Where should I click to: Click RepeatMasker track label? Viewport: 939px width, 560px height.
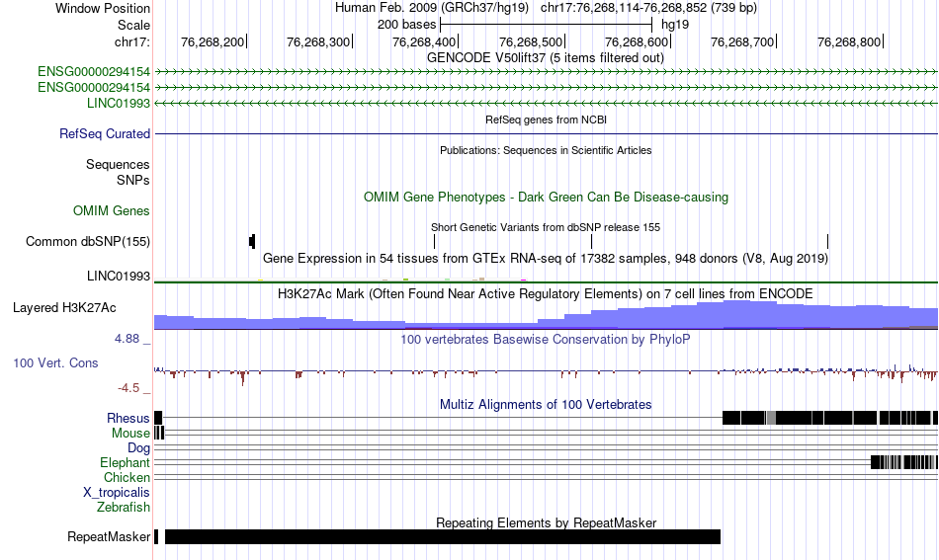click(x=109, y=536)
